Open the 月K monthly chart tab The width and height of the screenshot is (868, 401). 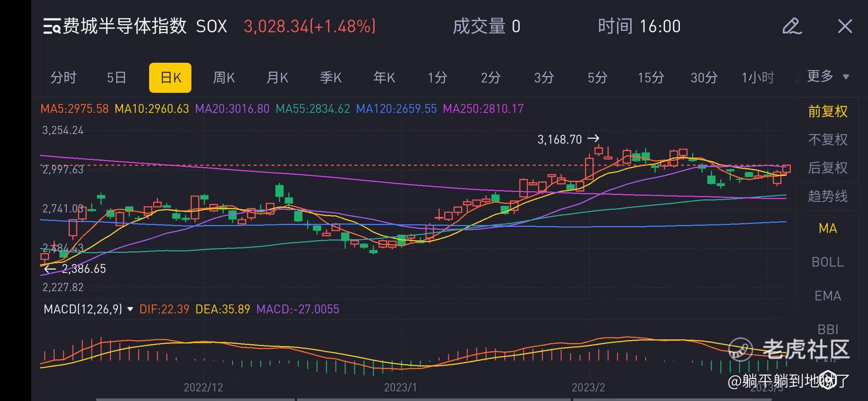[x=277, y=78]
